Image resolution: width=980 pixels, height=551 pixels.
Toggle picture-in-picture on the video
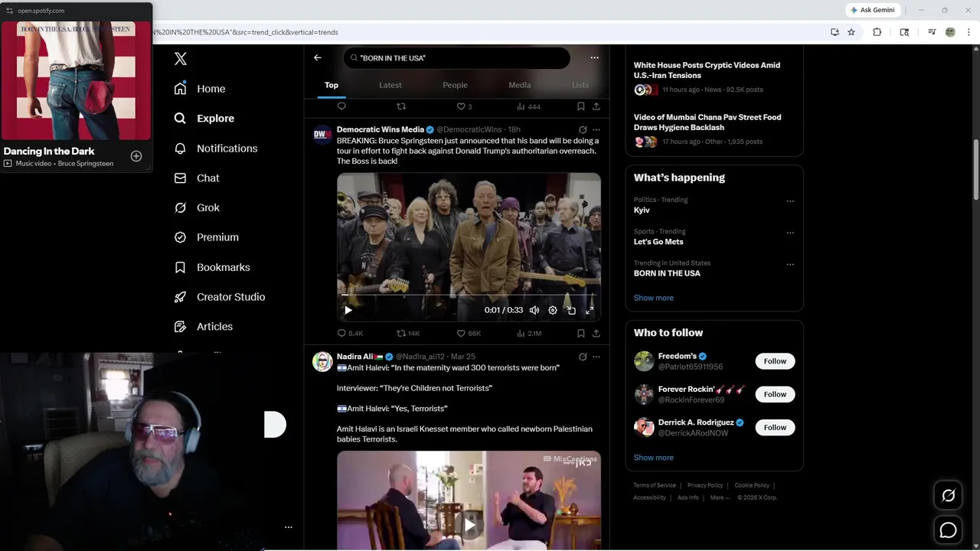coord(571,310)
